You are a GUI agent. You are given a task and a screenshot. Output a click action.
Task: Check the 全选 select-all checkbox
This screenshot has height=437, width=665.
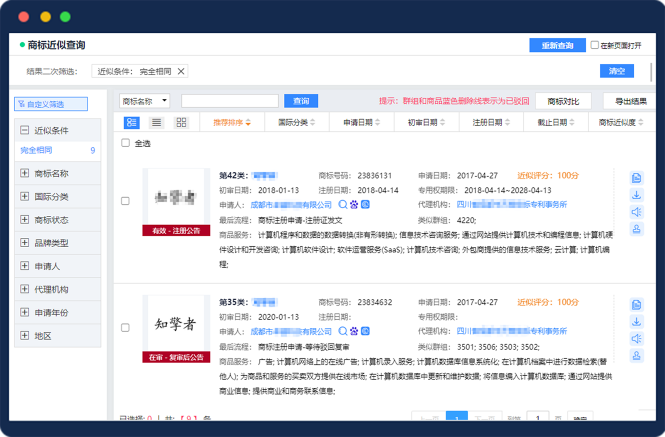[x=125, y=143]
